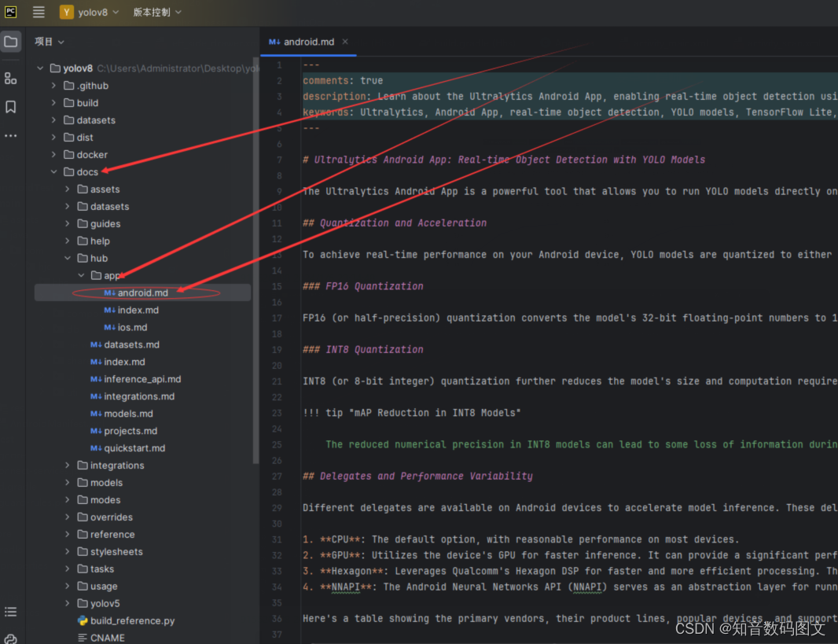Open the integrations.md file
838x644 pixels.
[133, 396]
